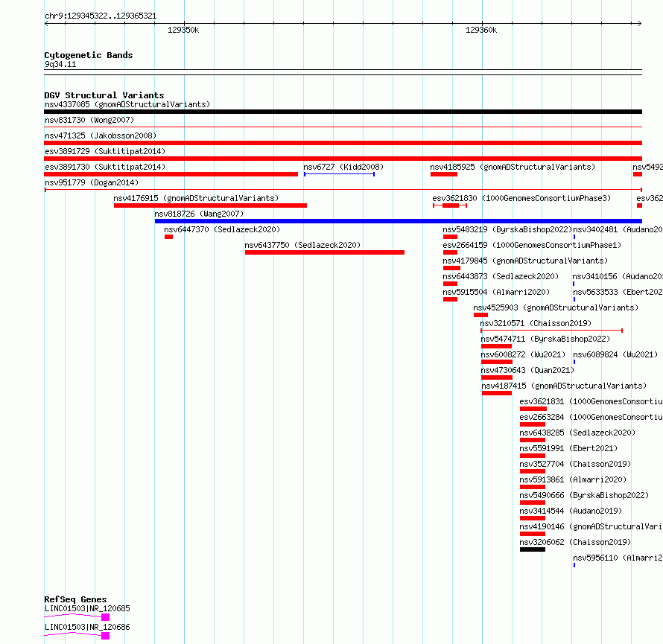The width and height of the screenshot is (663, 644).
Task: Click the nsv4187415 gnomAD variant label
Action: [564, 386]
